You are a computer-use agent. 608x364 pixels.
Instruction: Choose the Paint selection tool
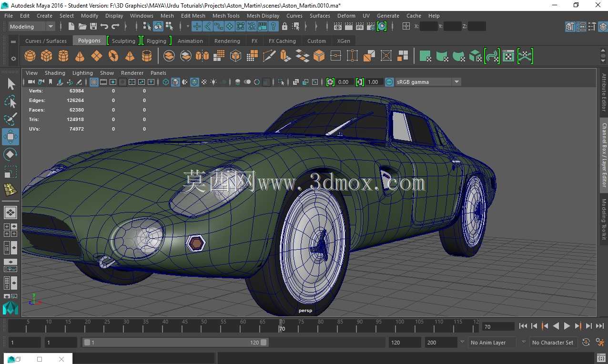[x=10, y=119]
